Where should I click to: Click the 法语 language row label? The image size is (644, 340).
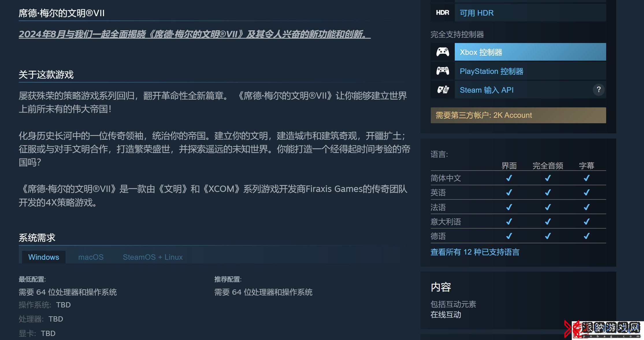[438, 207]
